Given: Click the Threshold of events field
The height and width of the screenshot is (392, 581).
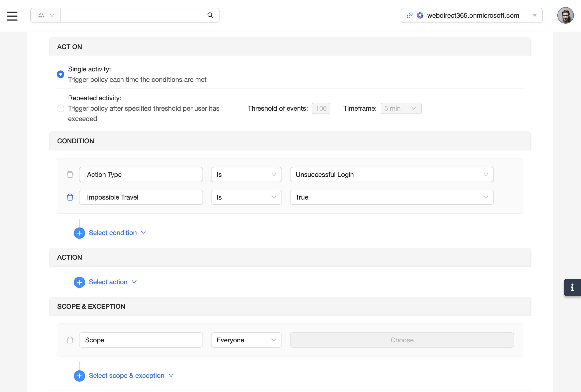Looking at the screenshot, I should (x=321, y=109).
